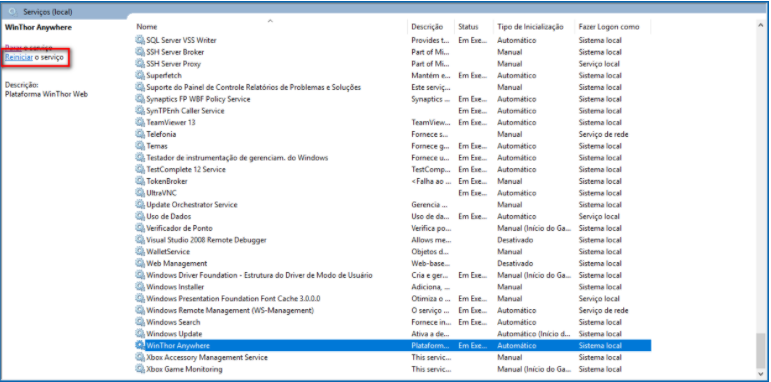Click the Parar o serviço link

tap(29, 47)
